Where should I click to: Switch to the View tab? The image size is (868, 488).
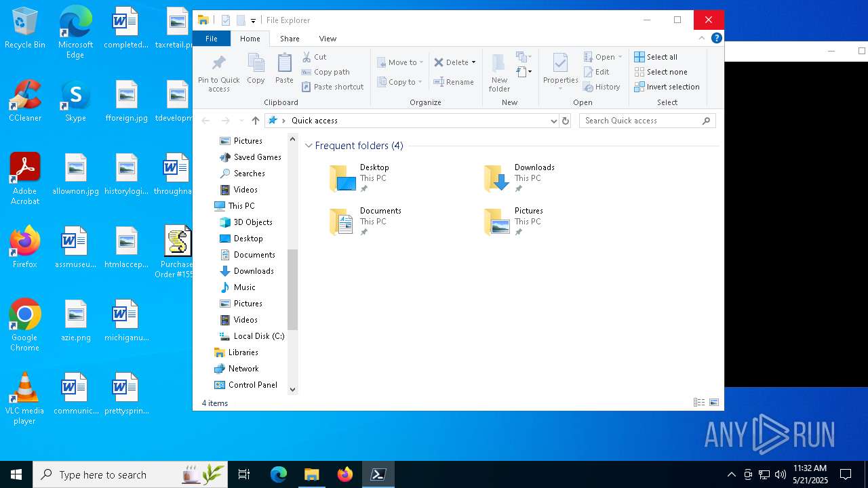pos(328,39)
